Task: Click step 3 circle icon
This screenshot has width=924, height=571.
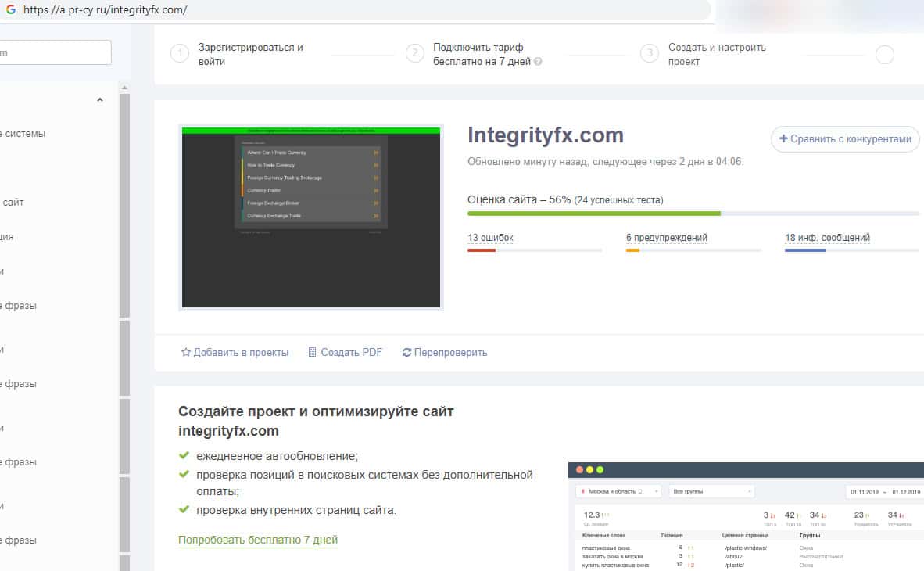Action: (x=650, y=54)
